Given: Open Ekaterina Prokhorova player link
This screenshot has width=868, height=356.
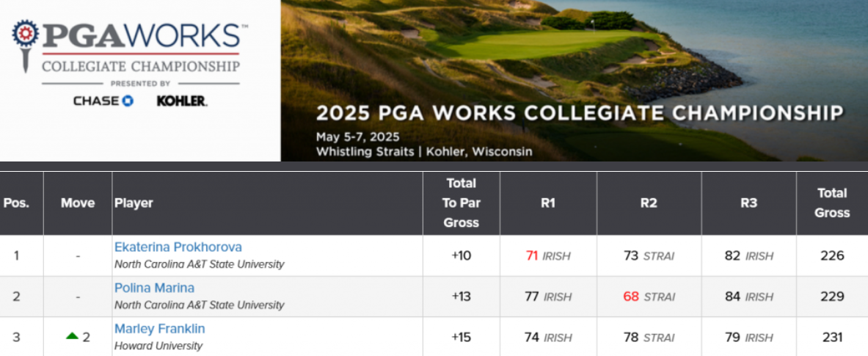Looking at the screenshot, I should pos(178,247).
